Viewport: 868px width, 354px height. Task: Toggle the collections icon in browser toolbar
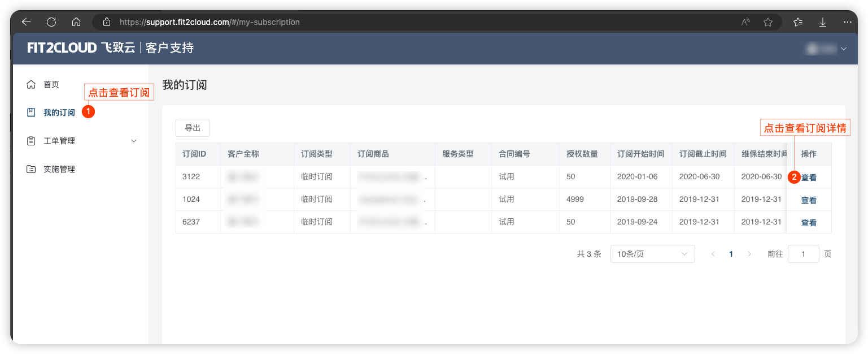(x=797, y=21)
